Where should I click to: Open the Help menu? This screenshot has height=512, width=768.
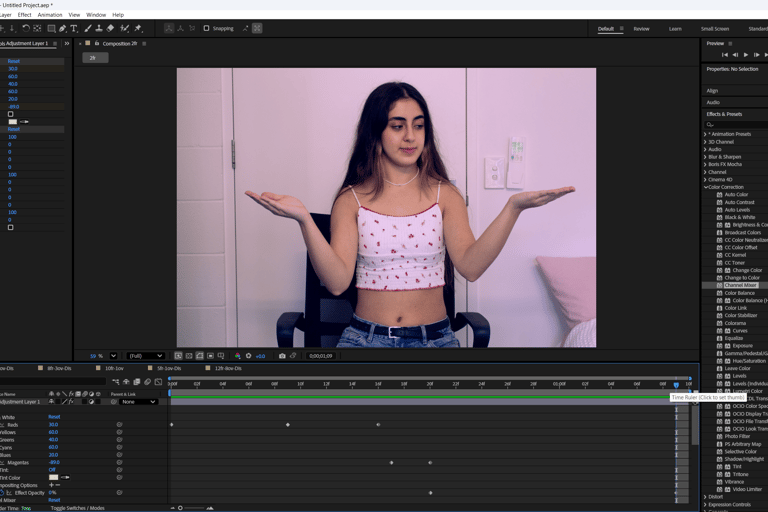pos(118,15)
